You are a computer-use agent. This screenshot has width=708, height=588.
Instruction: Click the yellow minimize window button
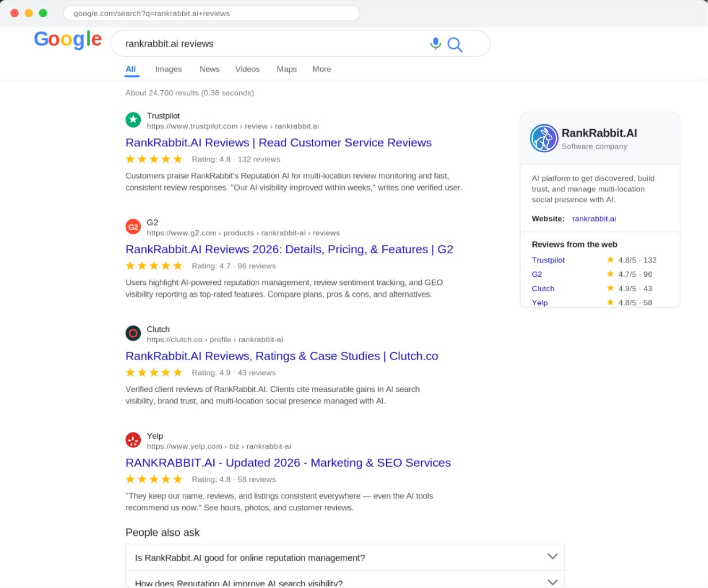coord(29,13)
